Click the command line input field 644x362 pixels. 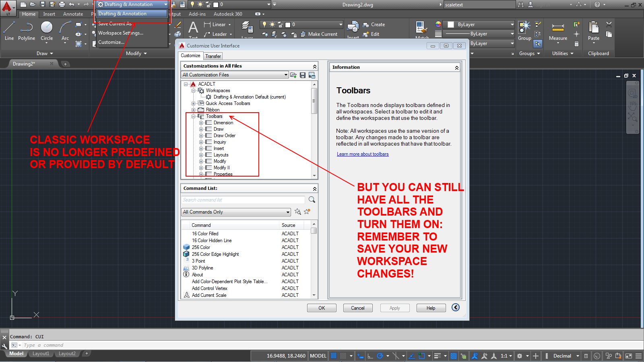point(330,346)
